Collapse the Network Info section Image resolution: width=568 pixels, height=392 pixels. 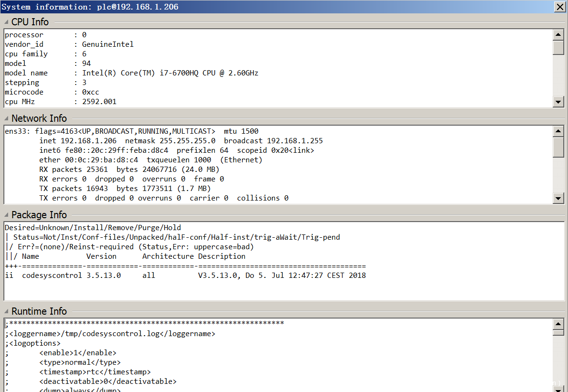point(6,118)
